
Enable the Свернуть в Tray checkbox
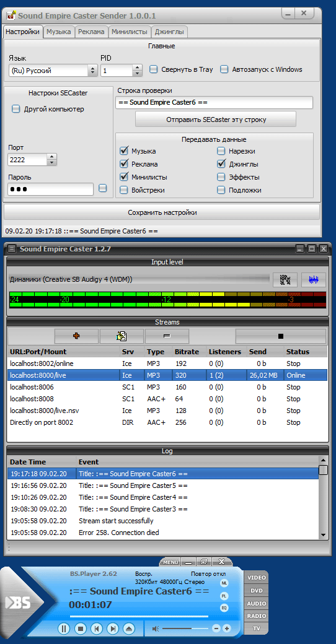pos(153,69)
